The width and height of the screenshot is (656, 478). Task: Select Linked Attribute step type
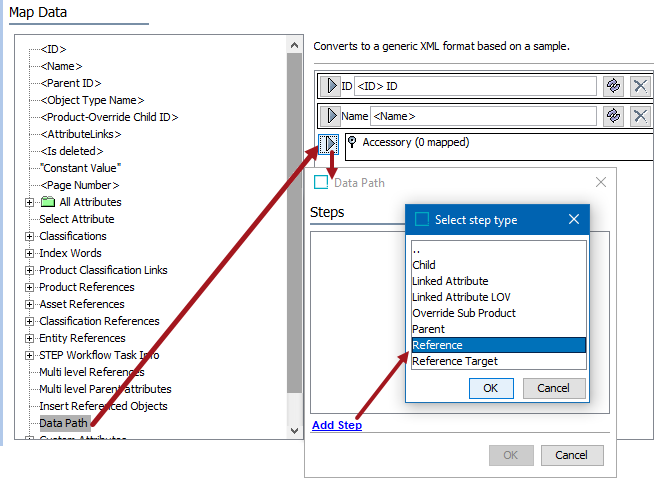click(498, 281)
